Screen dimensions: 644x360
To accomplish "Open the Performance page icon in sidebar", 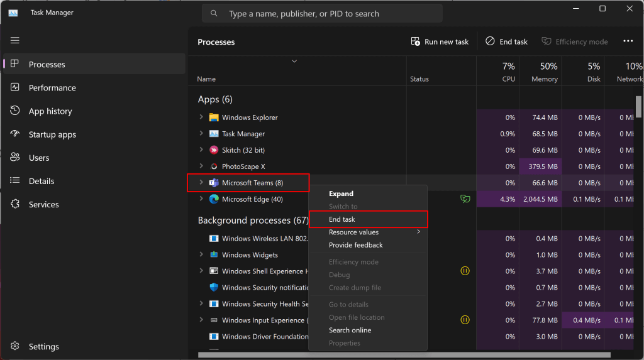I will 15,87.
